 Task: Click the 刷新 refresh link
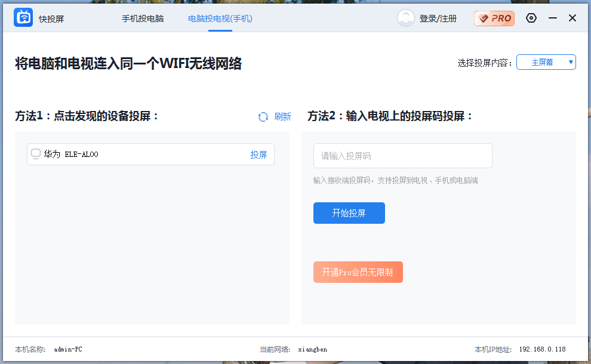282,117
